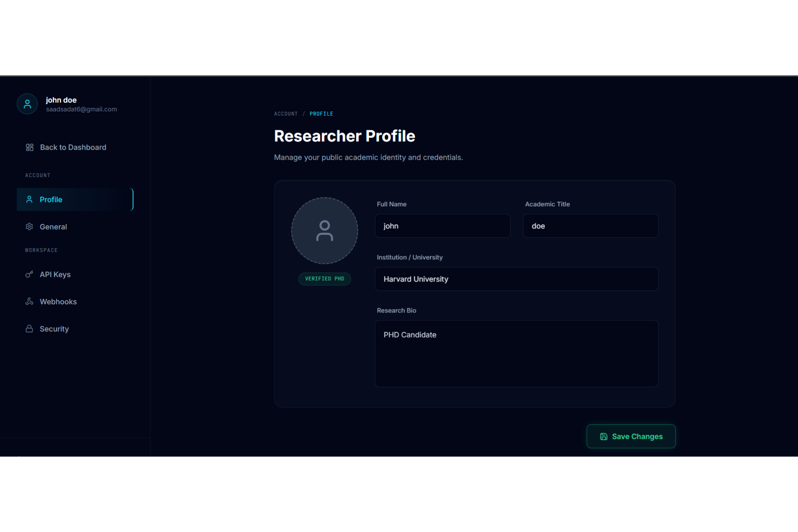The image size is (798, 532).
Task: Click the General gear icon
Action: (29, 227)
